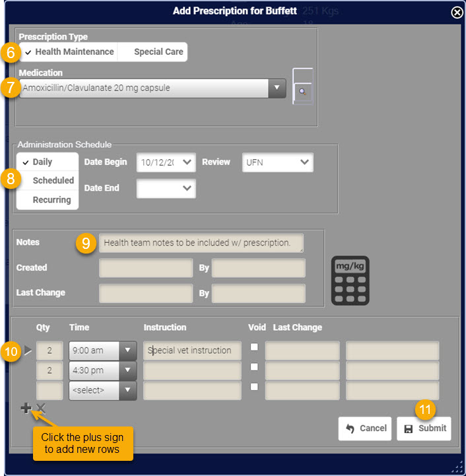
Task: Click the Notes text field
Action: click(x=201, y=243)
